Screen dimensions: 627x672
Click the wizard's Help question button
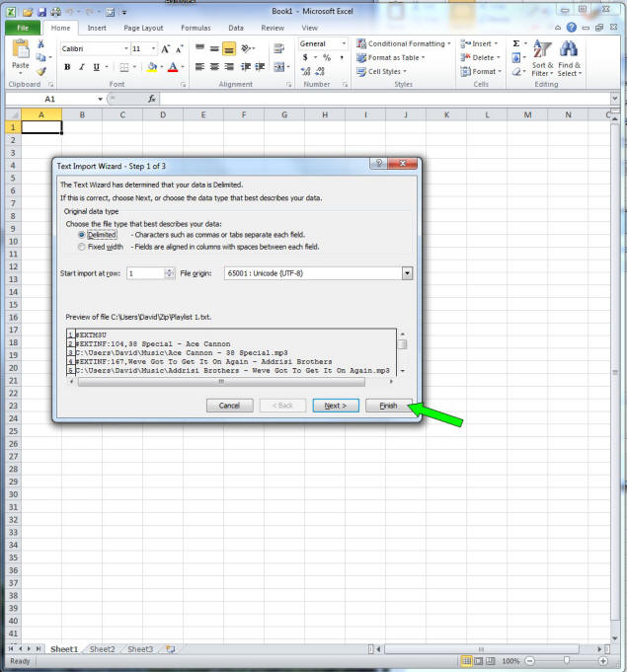(x=378, y=163)
